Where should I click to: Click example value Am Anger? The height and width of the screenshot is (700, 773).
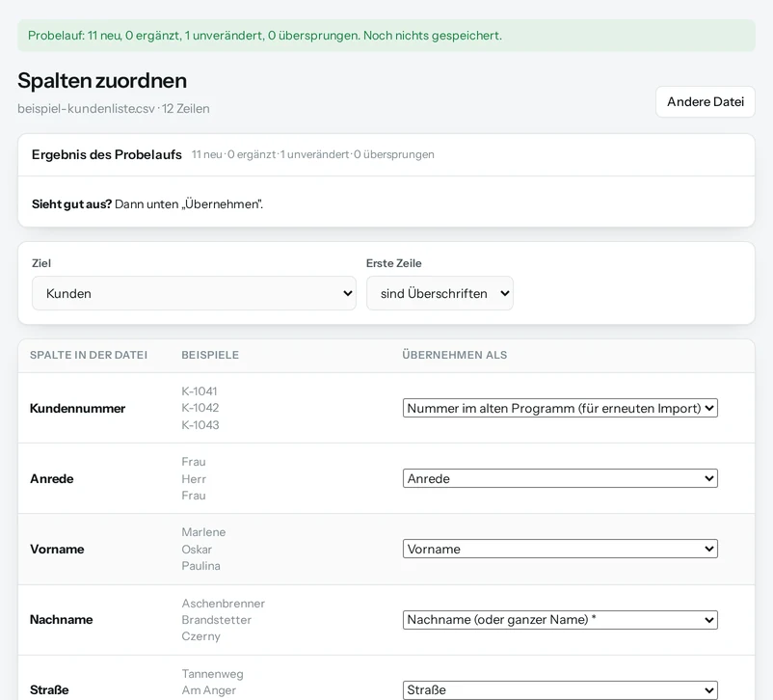[x=208, y=690]
